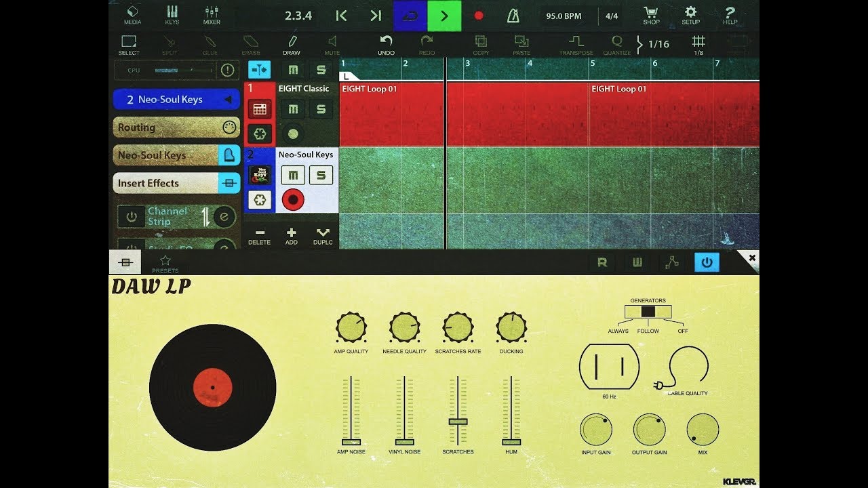
Task: Toggle the metronome click
Action: click(513, 16)
